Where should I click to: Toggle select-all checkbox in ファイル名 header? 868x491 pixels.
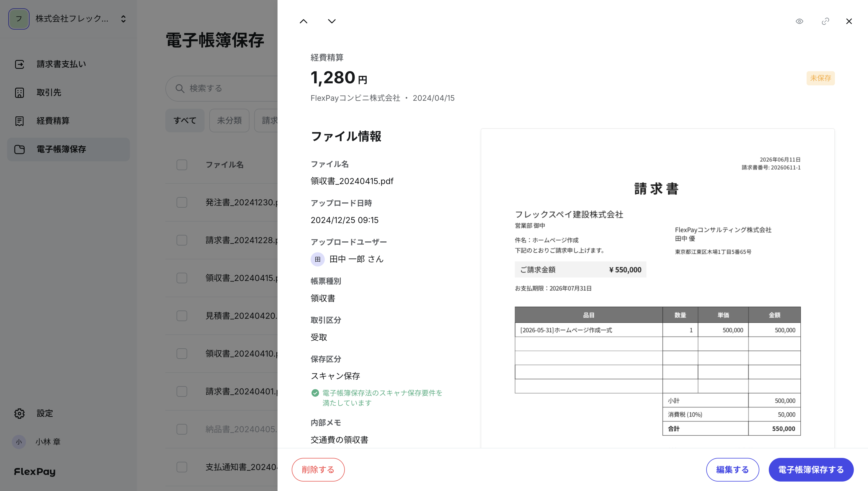point(182,165)
